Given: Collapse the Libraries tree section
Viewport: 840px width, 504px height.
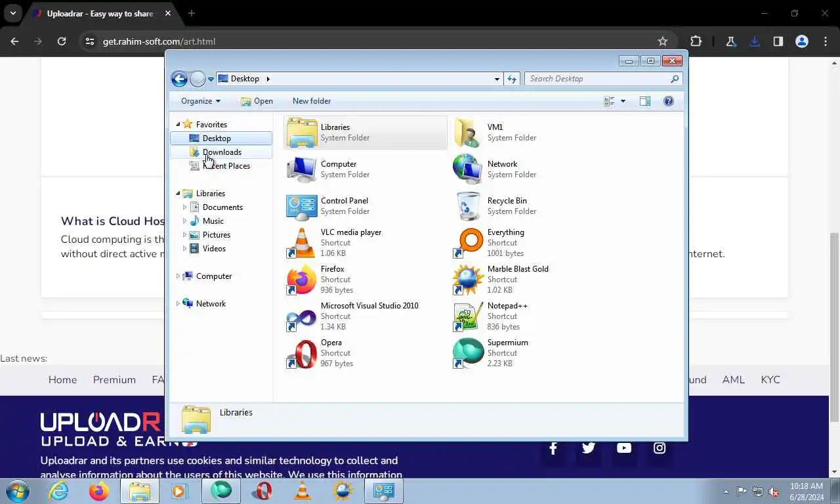Looking at the screenshot, I should point(178,194).
